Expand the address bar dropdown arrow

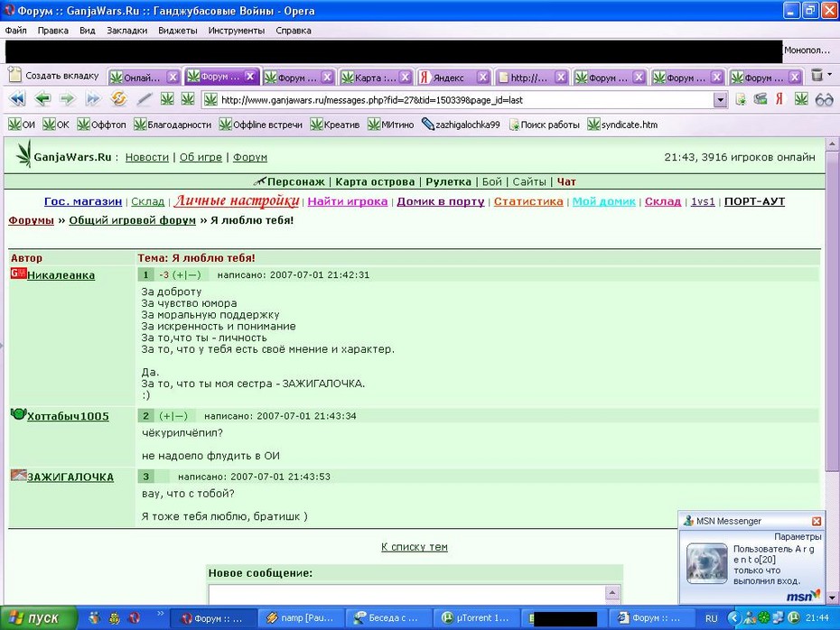click(x=721, y=99)
